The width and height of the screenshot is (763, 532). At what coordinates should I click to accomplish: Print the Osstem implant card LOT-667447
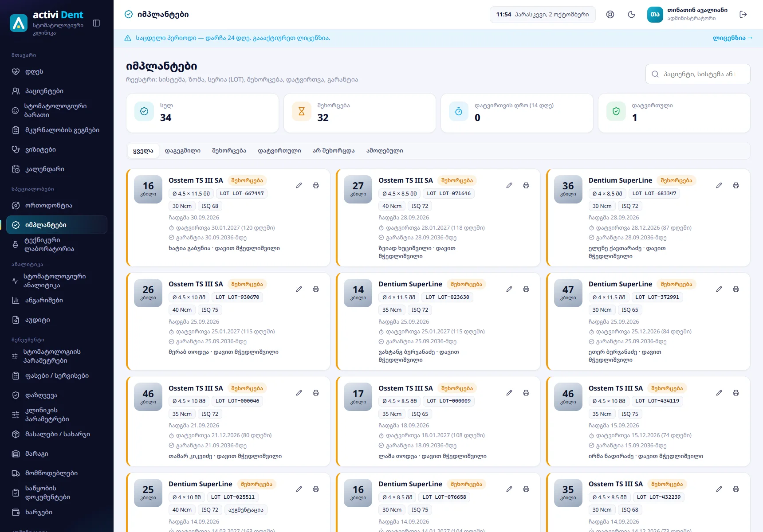point(316,185)
